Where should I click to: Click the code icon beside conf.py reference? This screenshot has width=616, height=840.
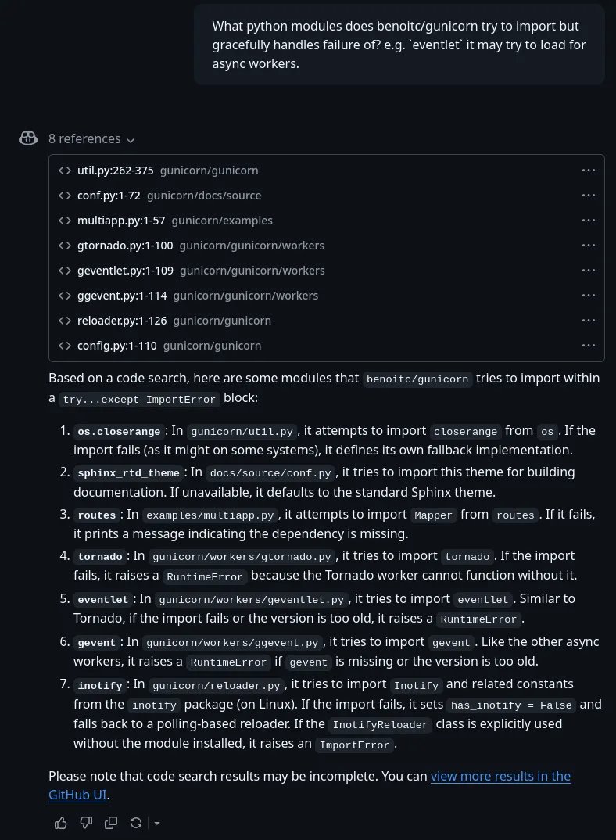pyautogui.click(x=65, y=195)
